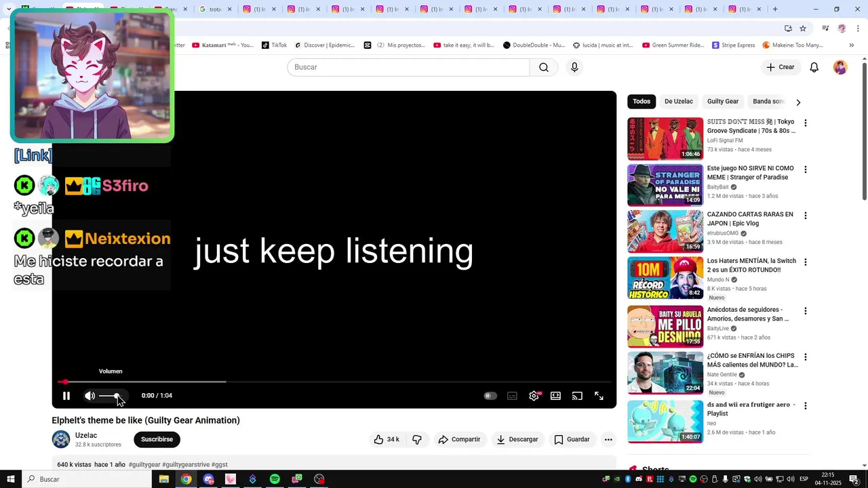This screenshot has width=868, height=488.
Task: Switch to the trota Google tab
Action: [x=215, y=9]
